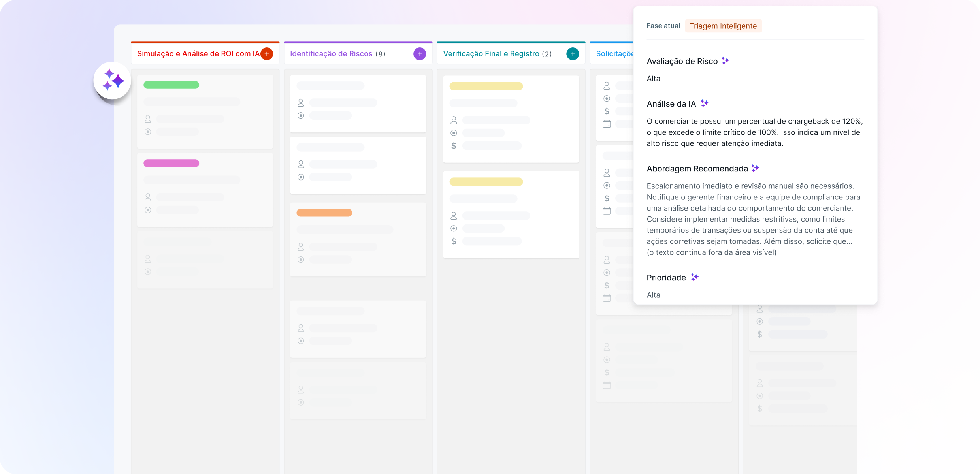Viewport: 980px width, 474px height.
Task: Select Simulação e Análise de ROI com IA header
Action: click(x=198, y=54)
